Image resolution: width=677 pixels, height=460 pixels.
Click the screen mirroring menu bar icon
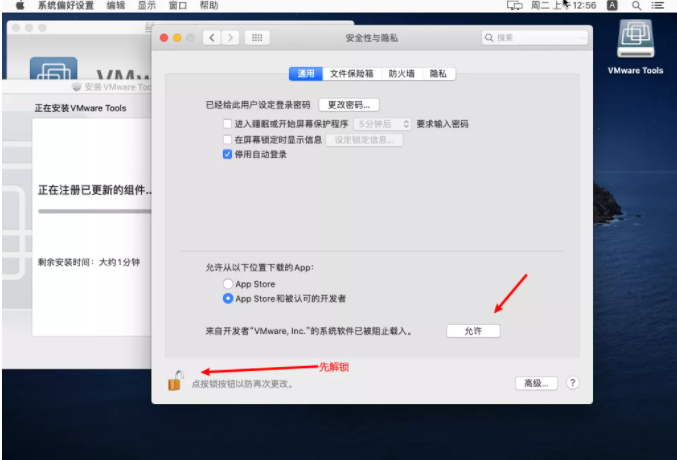(x=514, y=6)
